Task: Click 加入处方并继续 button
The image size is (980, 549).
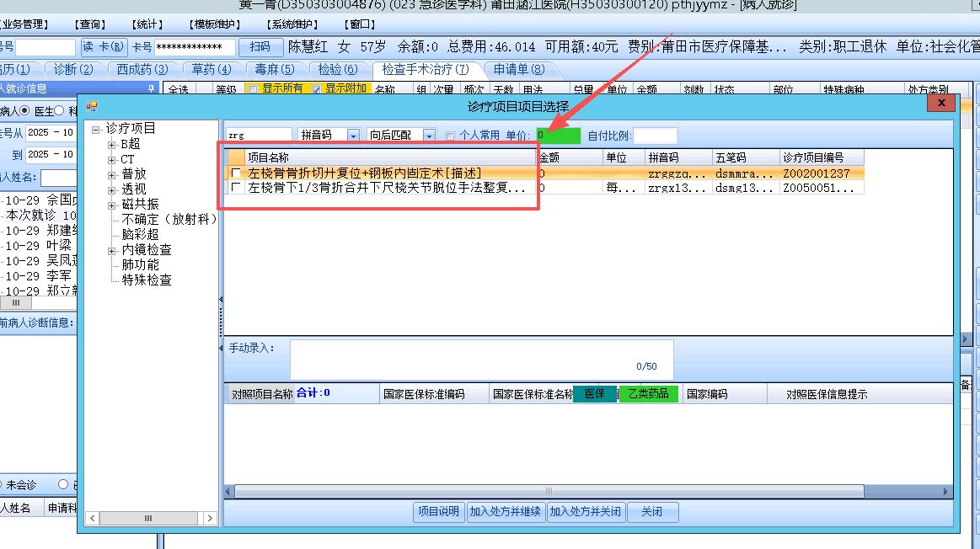Action: [x=505, y=511]
